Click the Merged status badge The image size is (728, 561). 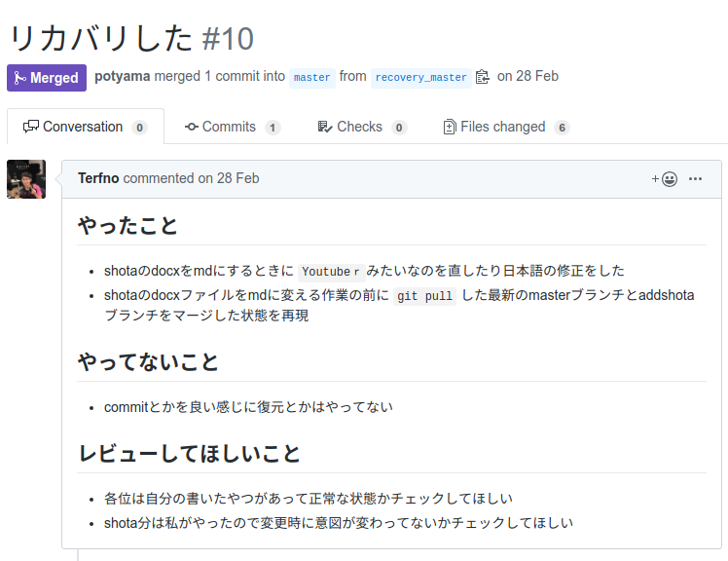(x=47, y=78)
